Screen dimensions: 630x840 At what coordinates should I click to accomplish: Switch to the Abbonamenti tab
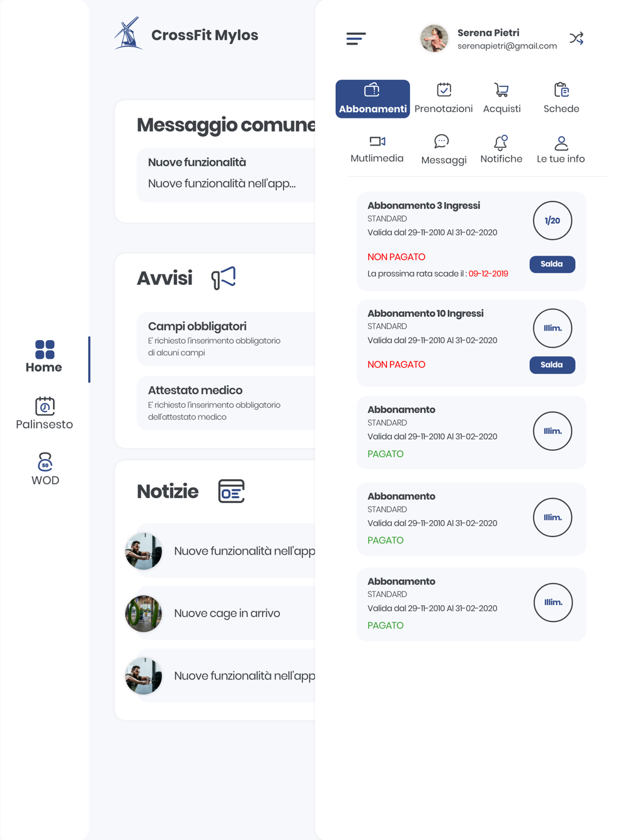coord(372,99)
